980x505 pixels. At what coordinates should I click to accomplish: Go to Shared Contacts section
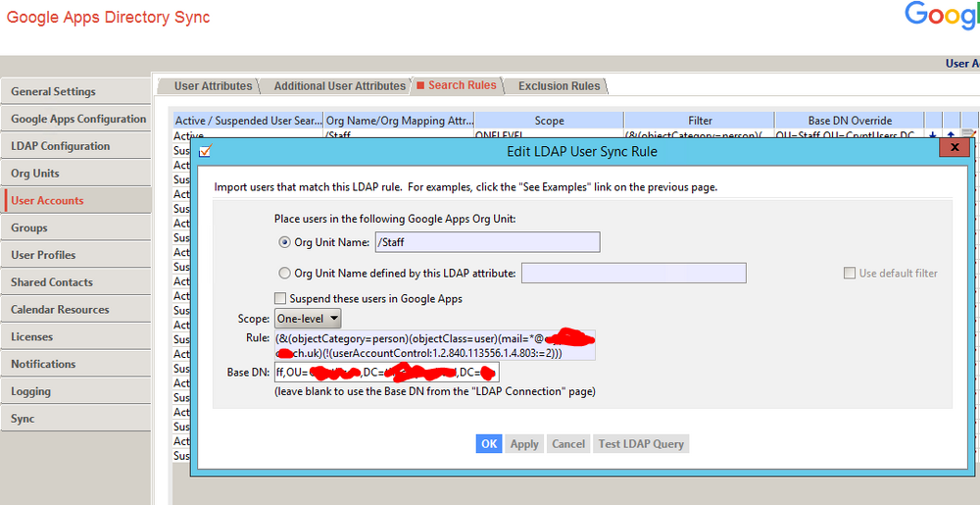[x=75, y=282]
